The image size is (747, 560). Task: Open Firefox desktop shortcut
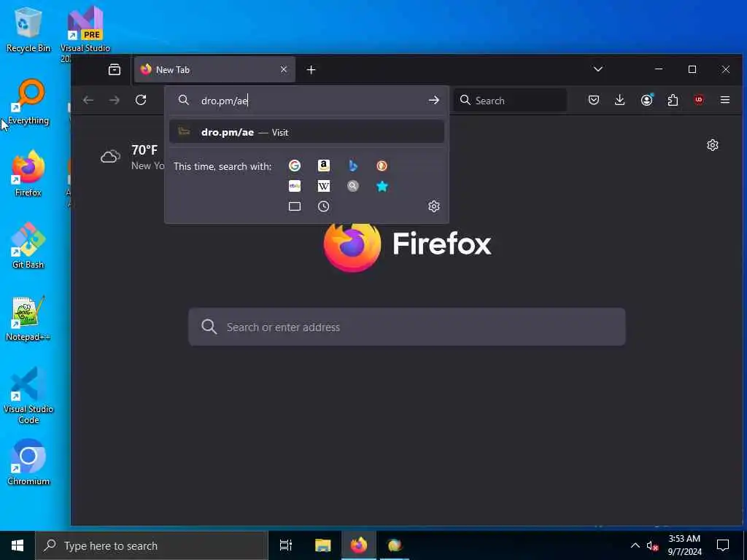click(28, 174)
